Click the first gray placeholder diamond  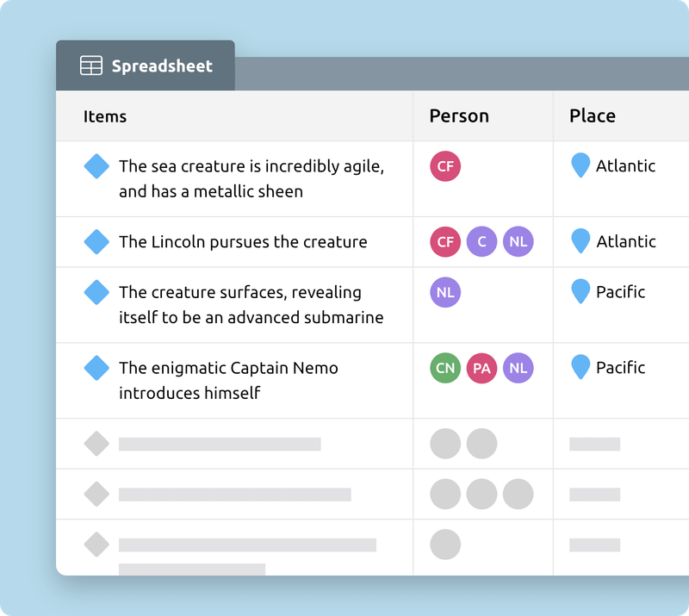tap(96, 444)
